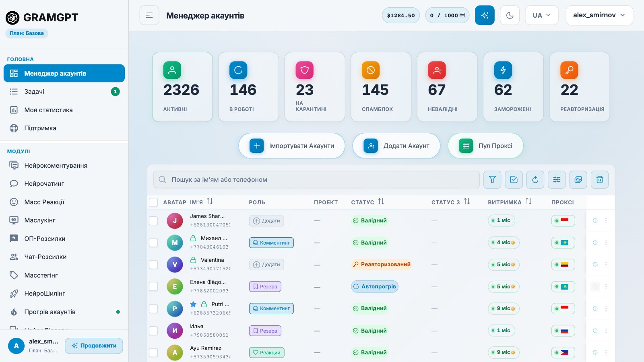The image size is (644, 362).
Task: Toggle the header select-all checkbox
Action: (153, 202)
